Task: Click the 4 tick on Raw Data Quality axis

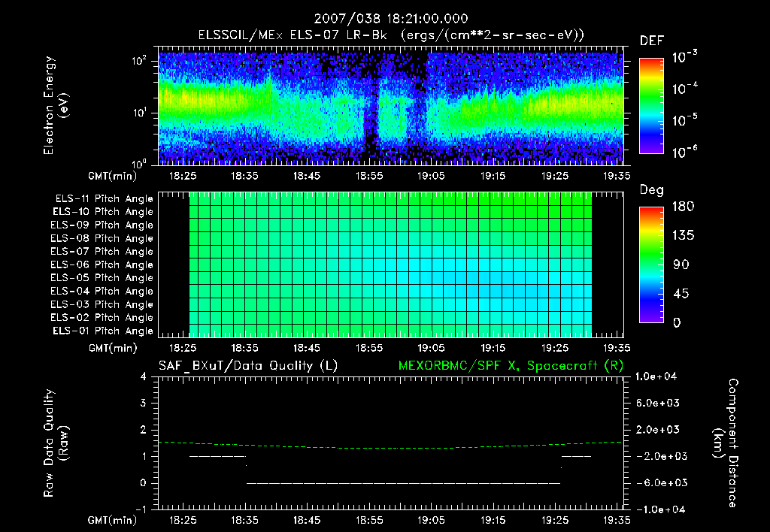Action: pos(144,377)
